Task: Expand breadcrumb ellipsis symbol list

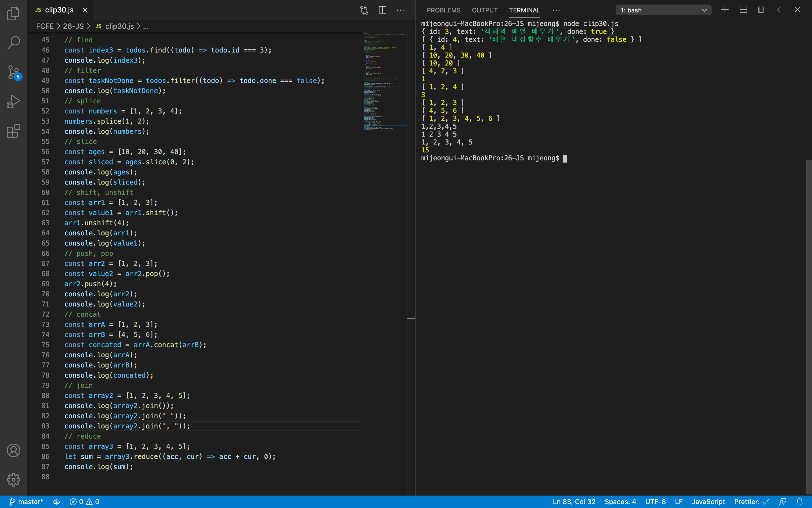Action: point(145,26)
